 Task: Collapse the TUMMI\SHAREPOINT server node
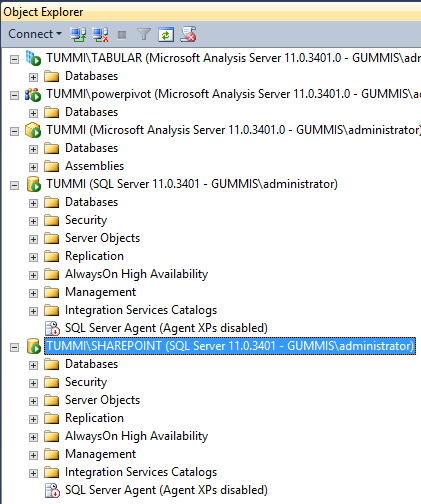[14, 347]
